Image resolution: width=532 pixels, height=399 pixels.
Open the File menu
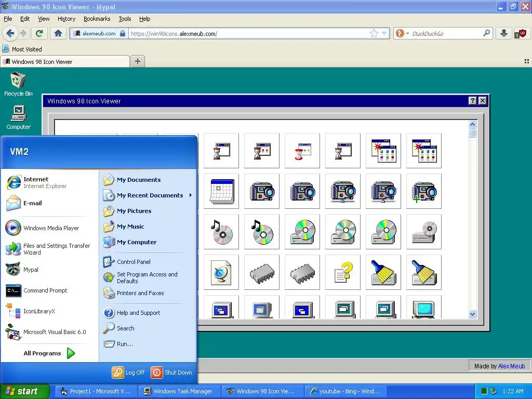coord(8,19)
